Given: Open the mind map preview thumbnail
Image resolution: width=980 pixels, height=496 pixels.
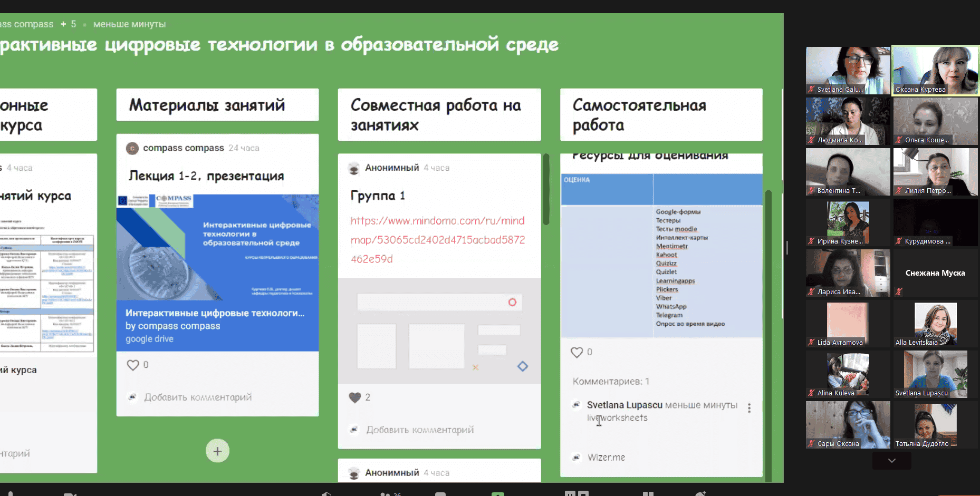Looking at the screenshot, I should (439, 331).
